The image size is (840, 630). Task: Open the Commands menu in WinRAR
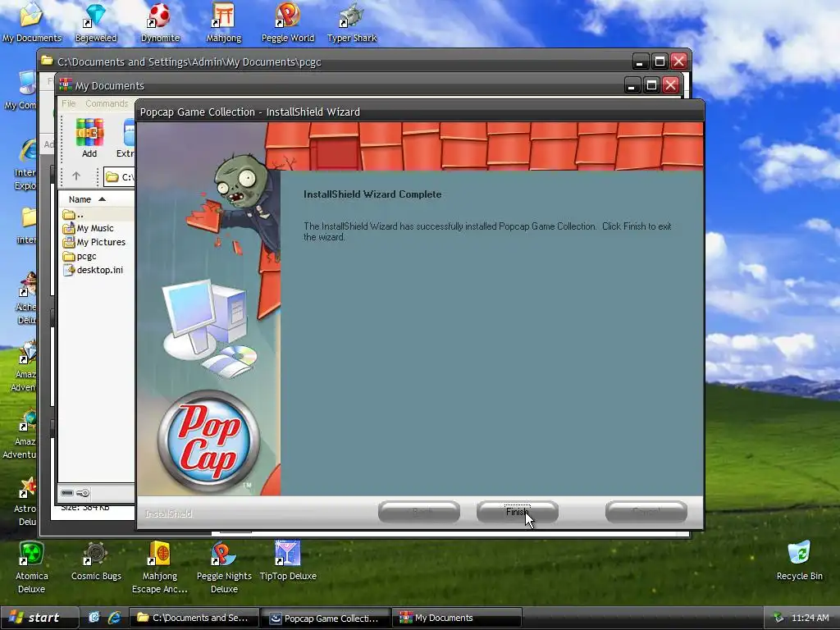point(107,103)
